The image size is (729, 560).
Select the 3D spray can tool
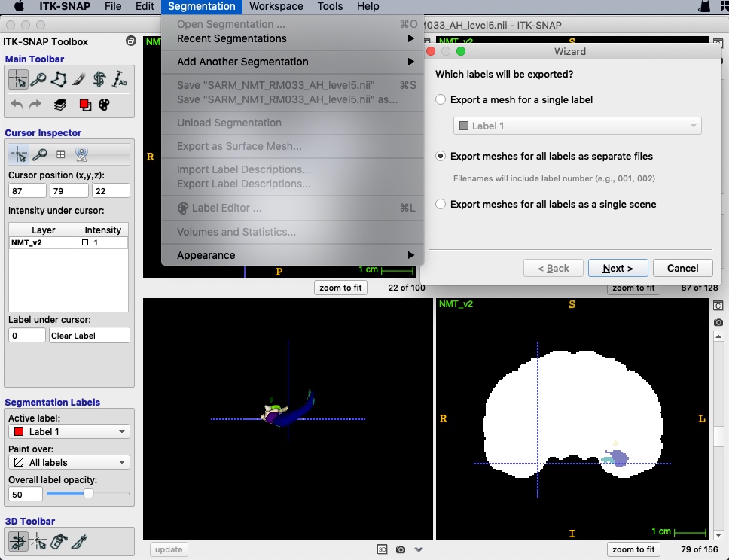click(59, 540)
